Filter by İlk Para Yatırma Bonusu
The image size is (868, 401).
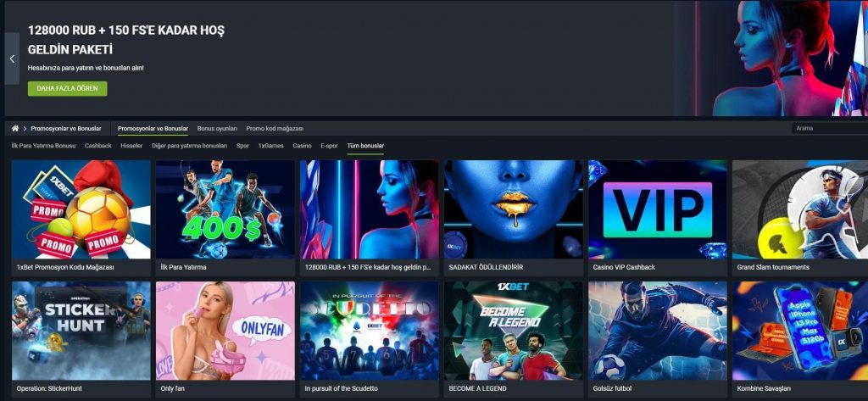click(43, 146)
